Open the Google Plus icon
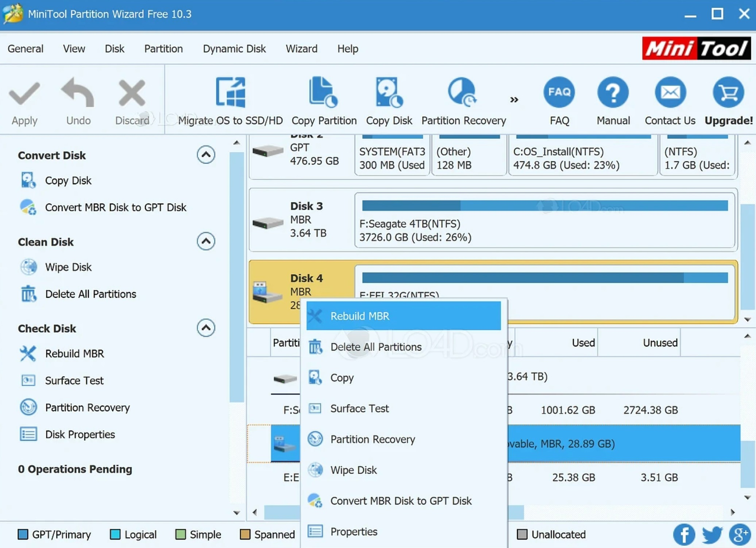 (740, 535)
